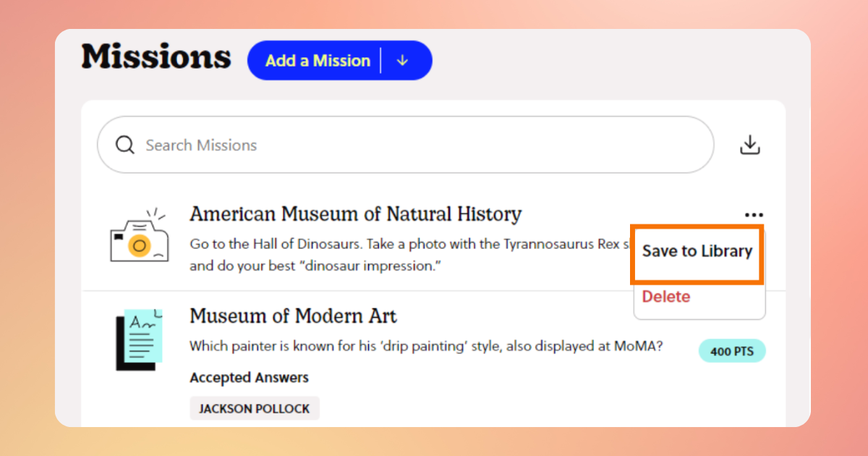868x456 pixels.
Task: Click the drip painting question text
Action: tap(426, 346)
